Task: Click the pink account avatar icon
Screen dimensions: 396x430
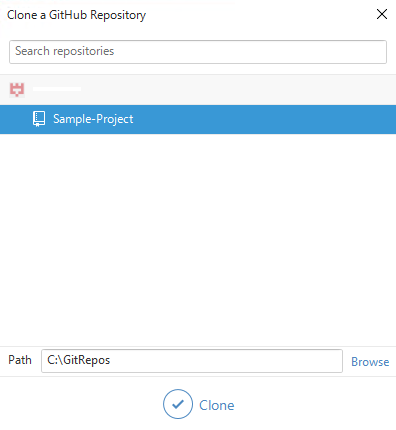Action: pos(17,89)
